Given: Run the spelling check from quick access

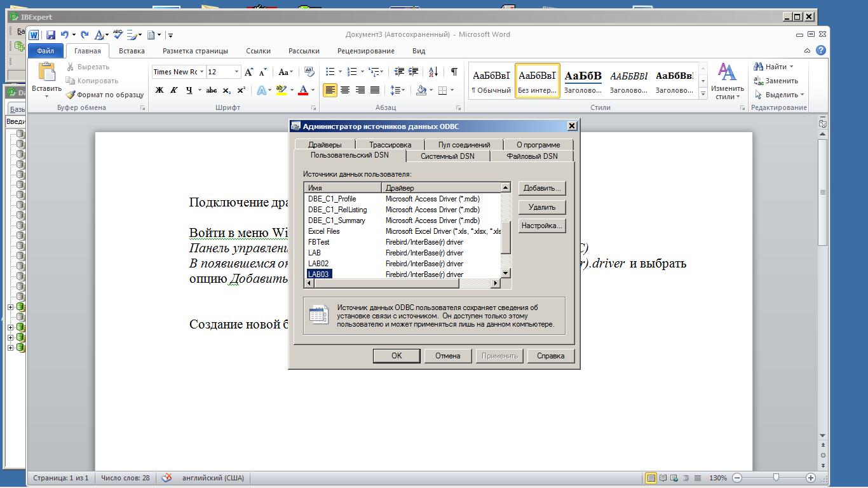Looking at the screenshot, I should tap(118, 35).
